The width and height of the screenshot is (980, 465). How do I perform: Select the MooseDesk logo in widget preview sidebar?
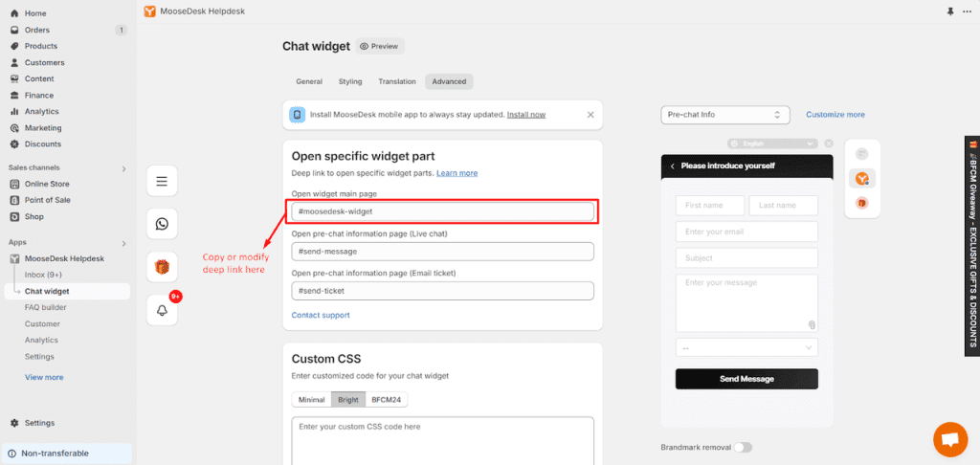click(x=862, y=179)
